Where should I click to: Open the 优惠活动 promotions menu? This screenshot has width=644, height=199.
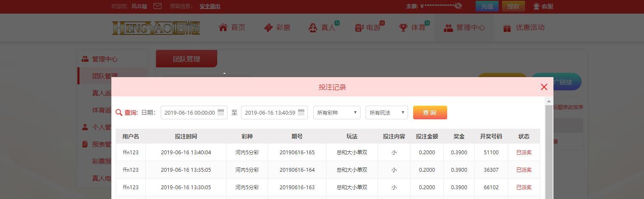[530, 27]
